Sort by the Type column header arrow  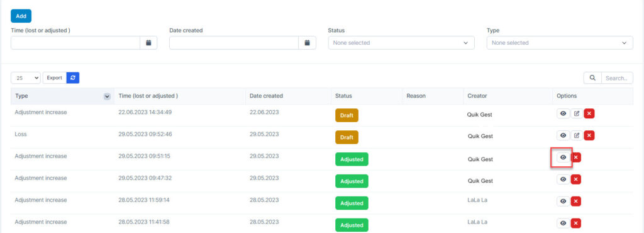(107, 96)
